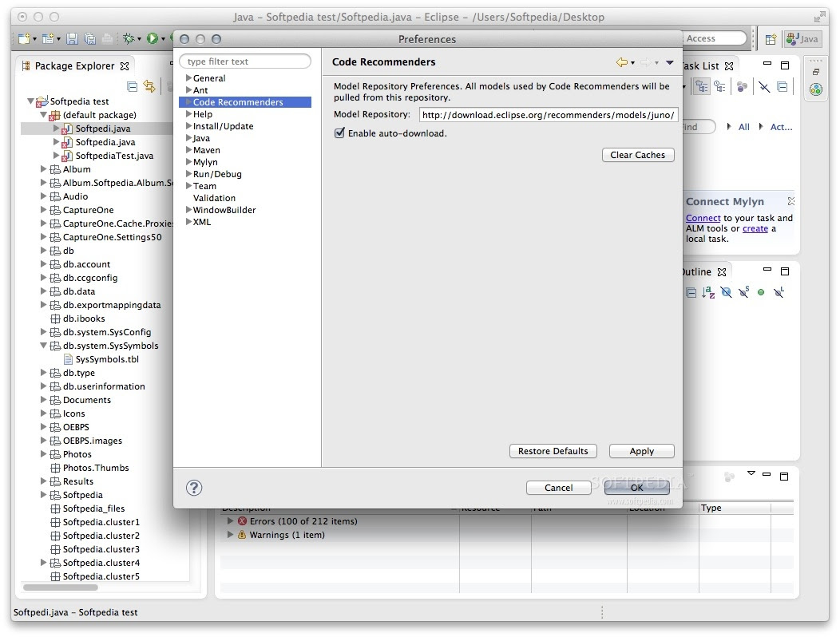Screen dimensions: 840x637
Task: Click the Cancel button
Action: 559,488
